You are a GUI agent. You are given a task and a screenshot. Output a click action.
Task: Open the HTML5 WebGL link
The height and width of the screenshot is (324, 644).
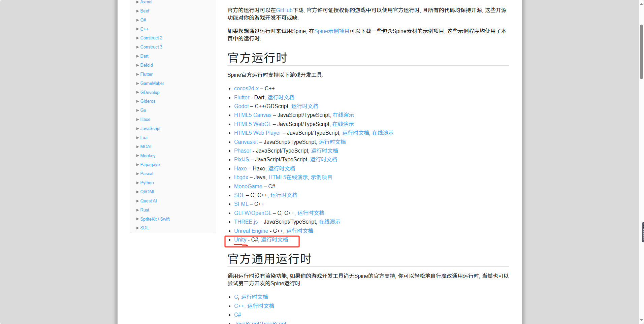pos(253,124)
